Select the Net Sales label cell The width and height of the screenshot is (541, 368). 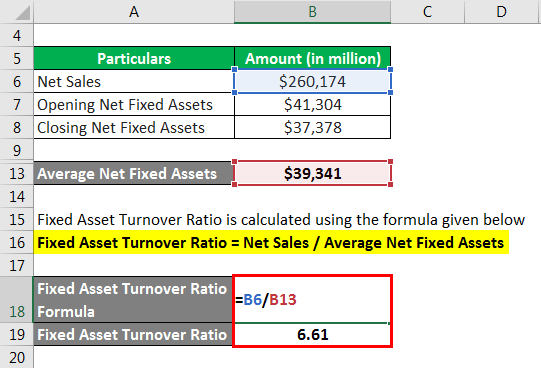pyautogui.click(x=134, y=81)
